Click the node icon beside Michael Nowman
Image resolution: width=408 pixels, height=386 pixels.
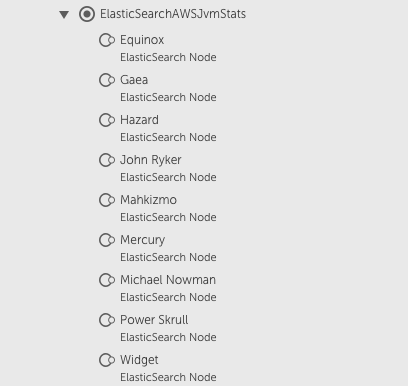[107, 280]
